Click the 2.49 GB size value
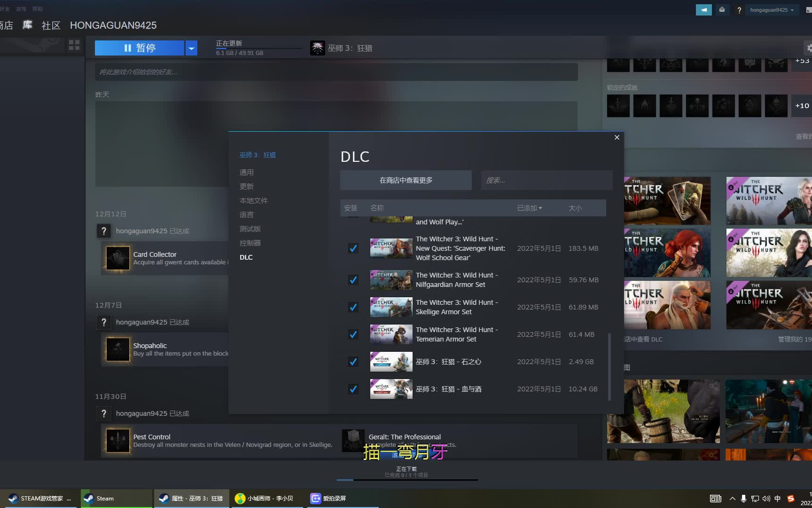Viewport: 812px width, 508px height. [x=581, y=362]
